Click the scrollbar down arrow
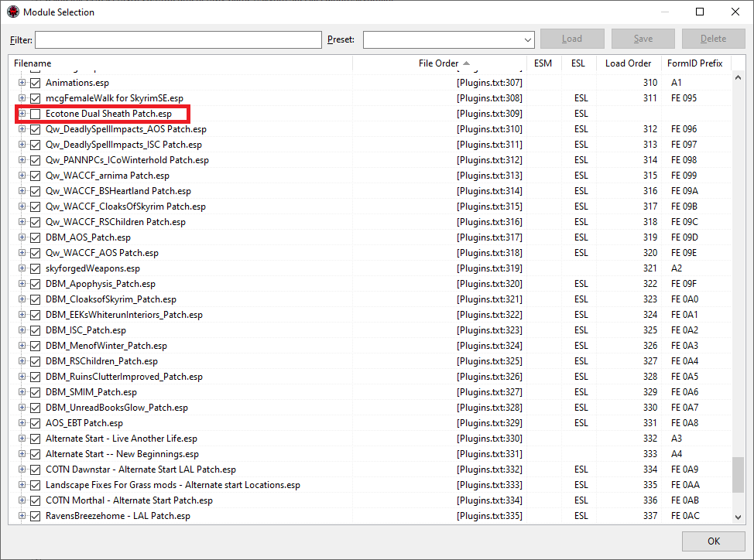754x560 pixels. 739,517
